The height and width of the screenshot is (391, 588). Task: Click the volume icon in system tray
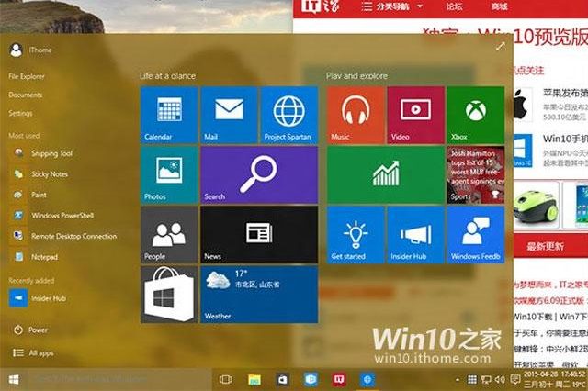[x=500, y=380]
